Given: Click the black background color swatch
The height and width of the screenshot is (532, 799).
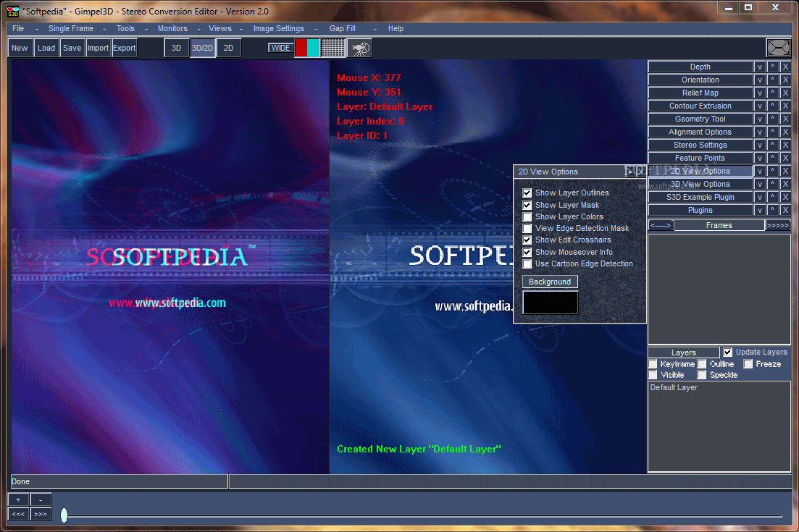Looking at the screenshot, I should 551,303.
